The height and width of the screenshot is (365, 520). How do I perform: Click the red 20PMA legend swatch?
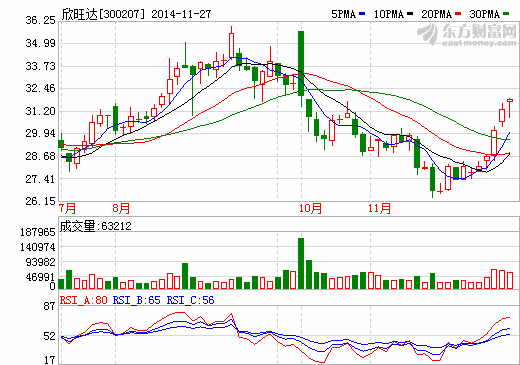[x=458, y=14]
